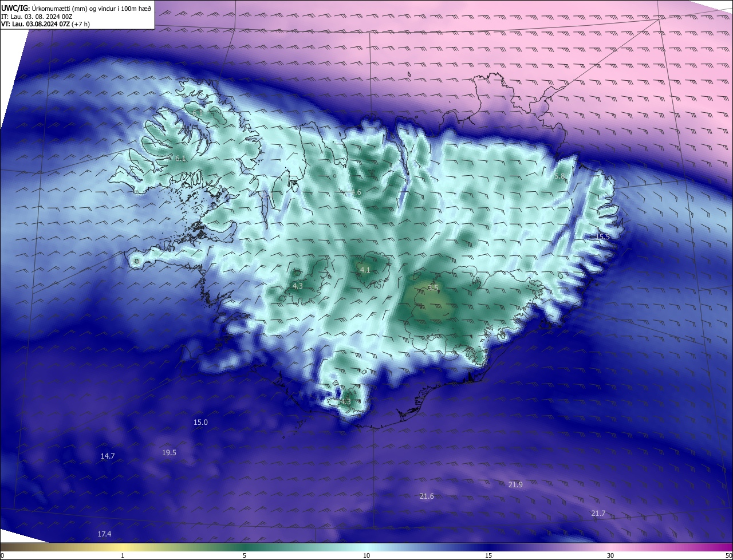Image resolution: width=733 pixels, height=560 pixels.
Task: Click the colour scale tick label 1
Action: tap(123, 555)
